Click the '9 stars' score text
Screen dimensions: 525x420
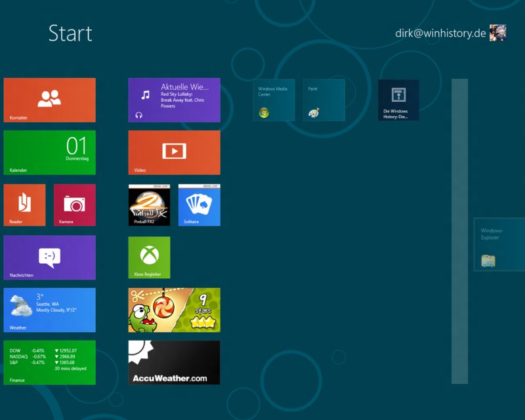[203, 304]
